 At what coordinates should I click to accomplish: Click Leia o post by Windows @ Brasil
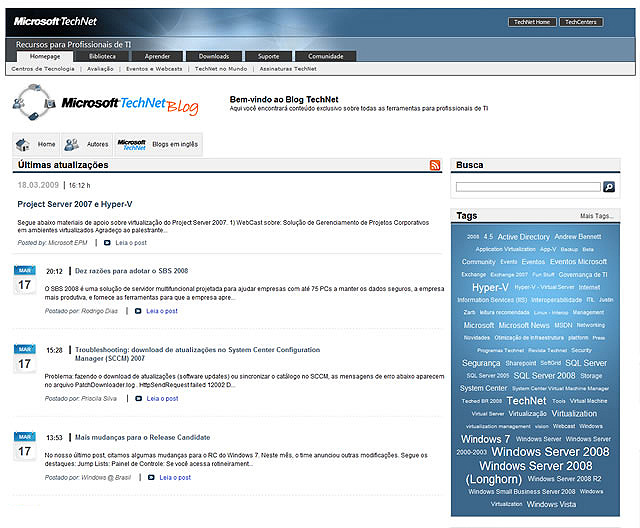175,477
